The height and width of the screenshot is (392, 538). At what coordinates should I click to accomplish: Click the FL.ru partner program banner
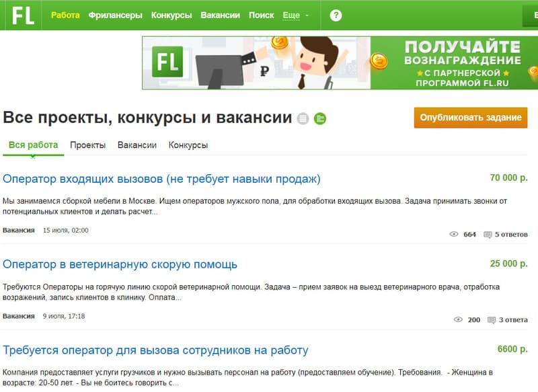pyautogui.click(x=340, y=63)
